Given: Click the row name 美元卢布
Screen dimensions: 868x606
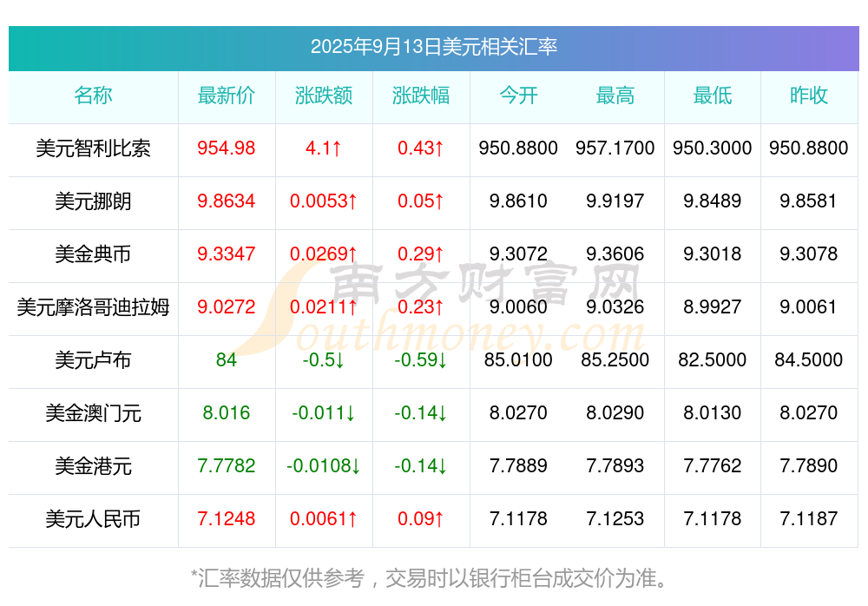Looking at the screenshot, I should click(93, 360).
